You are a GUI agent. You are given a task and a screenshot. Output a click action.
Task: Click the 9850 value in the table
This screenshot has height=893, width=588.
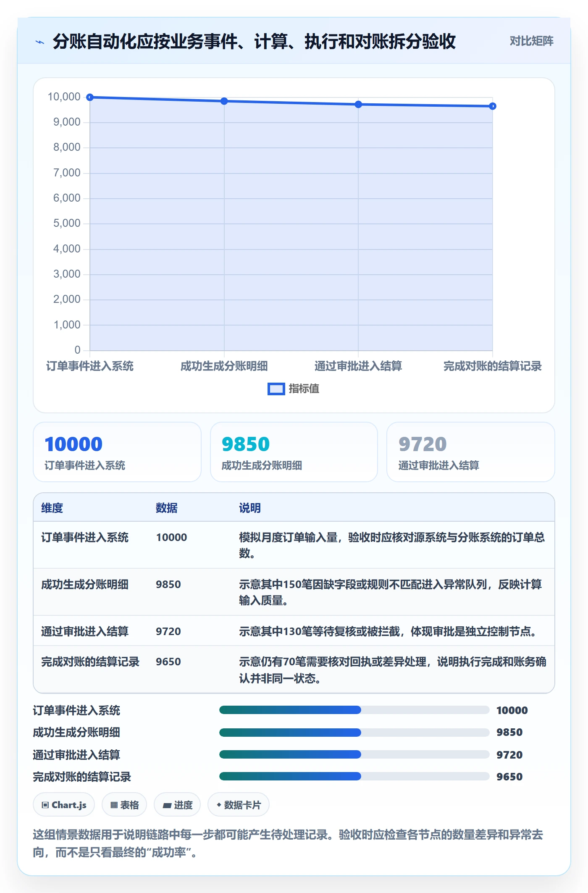168,585
